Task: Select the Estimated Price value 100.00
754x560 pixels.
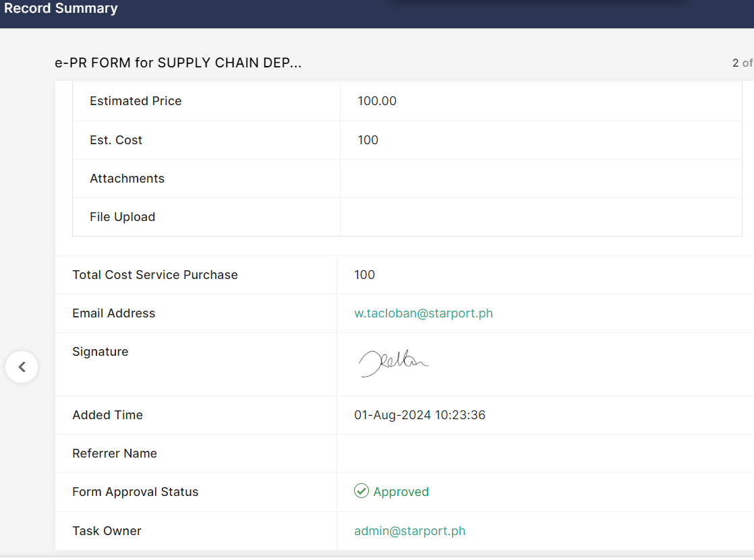Action: [x=377, y=101]
